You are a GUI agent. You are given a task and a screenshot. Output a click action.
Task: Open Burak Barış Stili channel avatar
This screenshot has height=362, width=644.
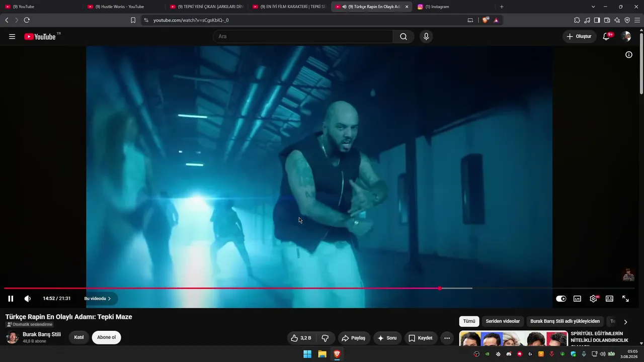click(x=12, y=337)
